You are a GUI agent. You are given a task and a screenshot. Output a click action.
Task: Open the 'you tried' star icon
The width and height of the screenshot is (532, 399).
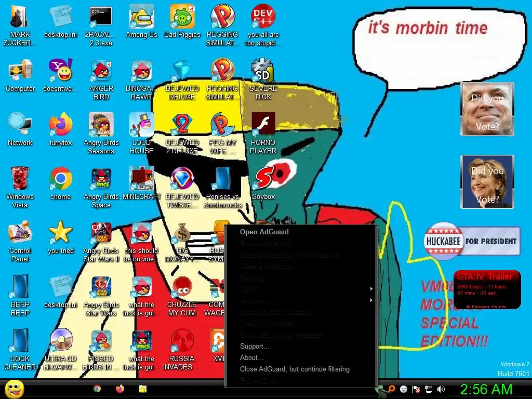[x=61, y=237]
